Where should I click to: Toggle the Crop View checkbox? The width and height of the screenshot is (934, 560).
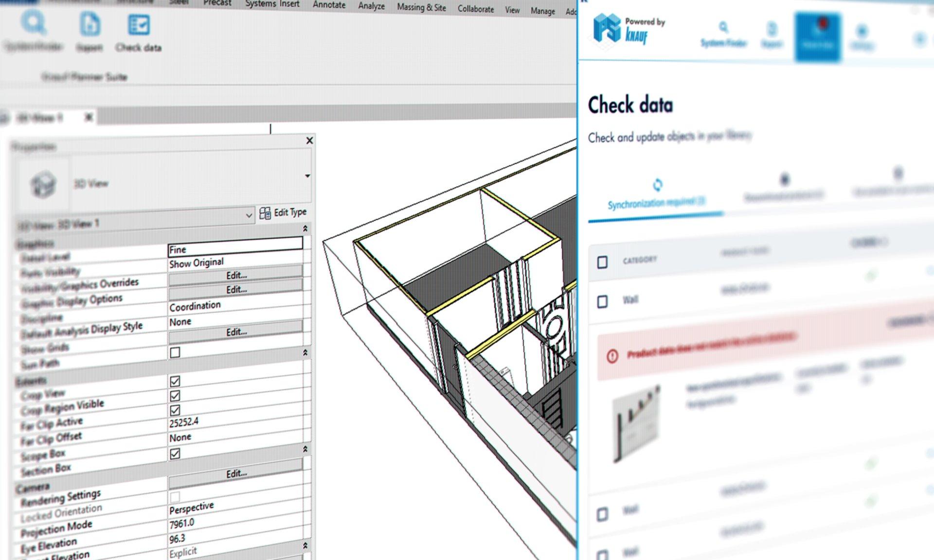pyautogui.click(x=175, y=381)
